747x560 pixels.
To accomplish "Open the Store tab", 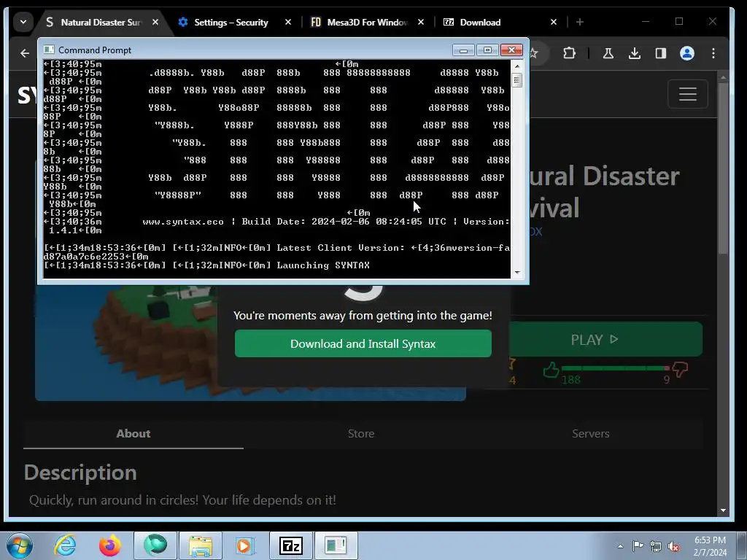I will point(361,433).
